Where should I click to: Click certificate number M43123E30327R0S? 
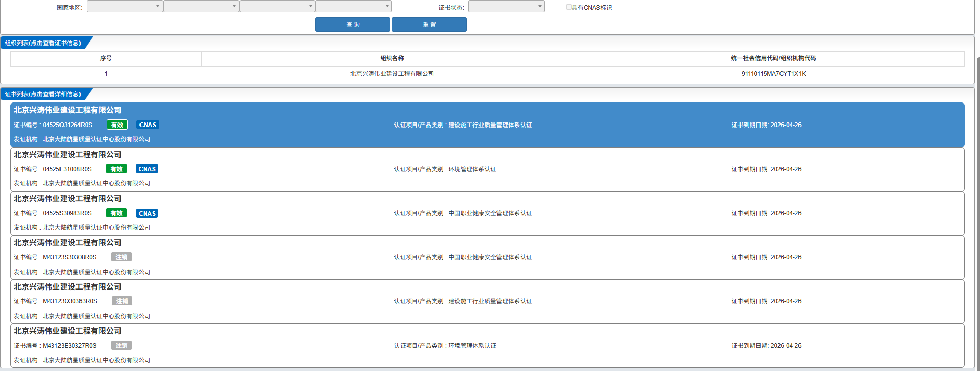70,346
